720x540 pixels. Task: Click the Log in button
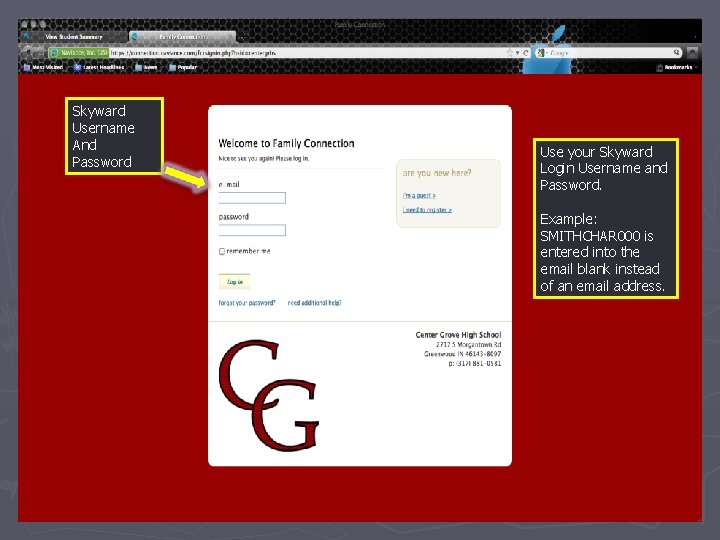pyautogui.click(x=235, y=281)
